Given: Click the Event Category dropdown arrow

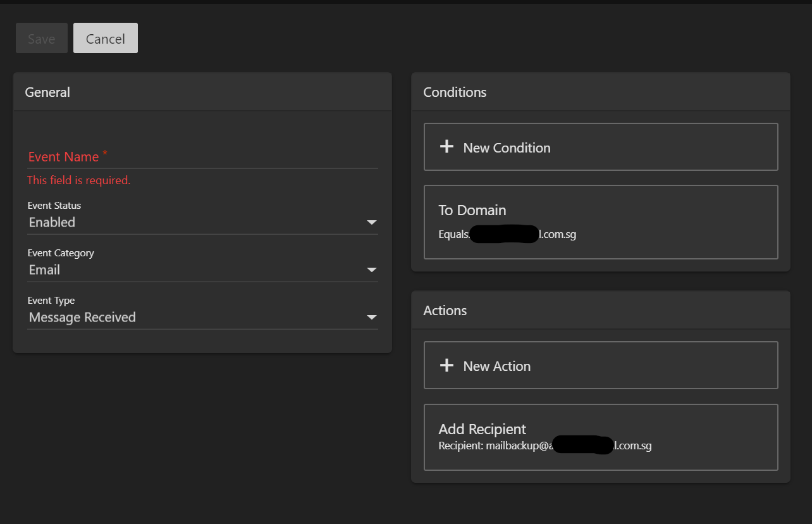Looking at the screenshot, I should pyautogui.click(x=371, y=270).
